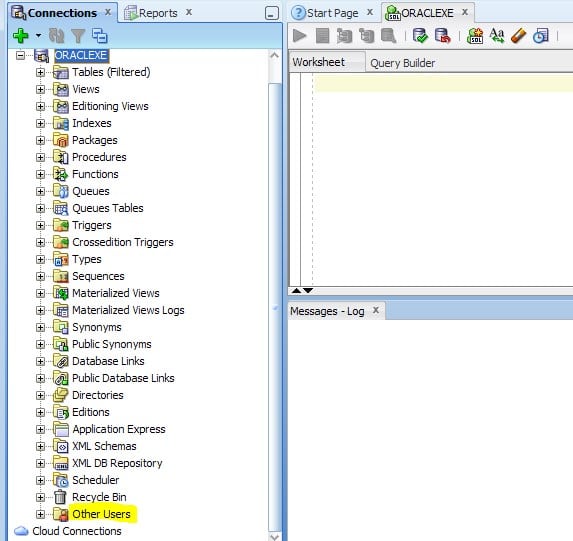Viewport: 573px width, 541px height.
Task: Click the Connections tree scroll down arrow
Action: coord(274,537)
